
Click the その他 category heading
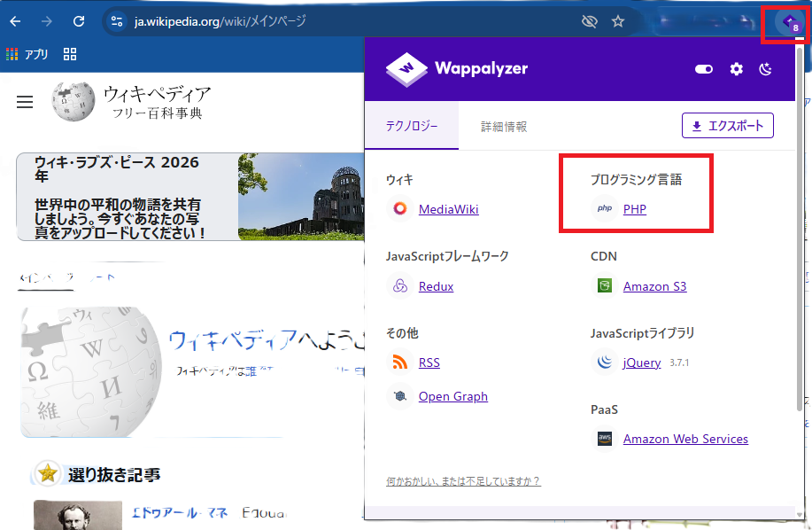[x=402, y=333]
